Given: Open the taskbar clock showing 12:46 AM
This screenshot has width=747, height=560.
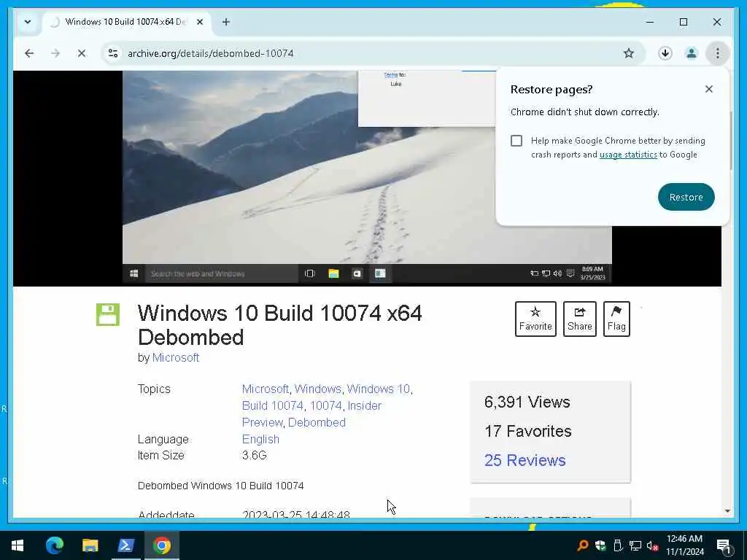Looking at the screenshot, I should click(684, 545).
